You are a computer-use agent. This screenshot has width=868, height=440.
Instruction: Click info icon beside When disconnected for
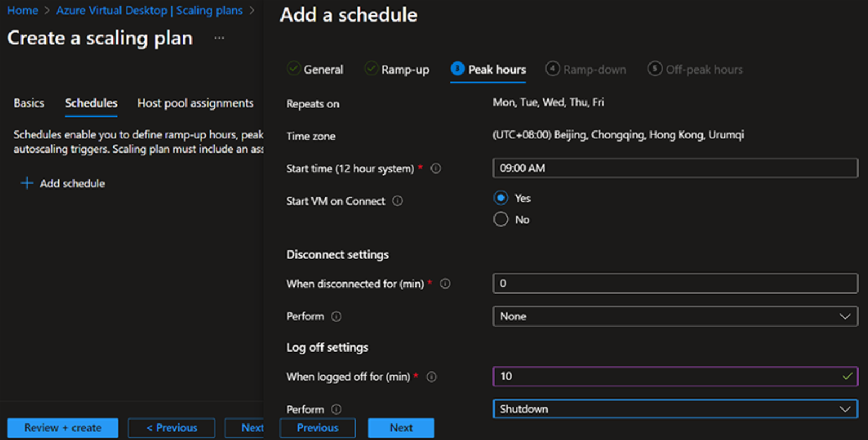[445, 284]
